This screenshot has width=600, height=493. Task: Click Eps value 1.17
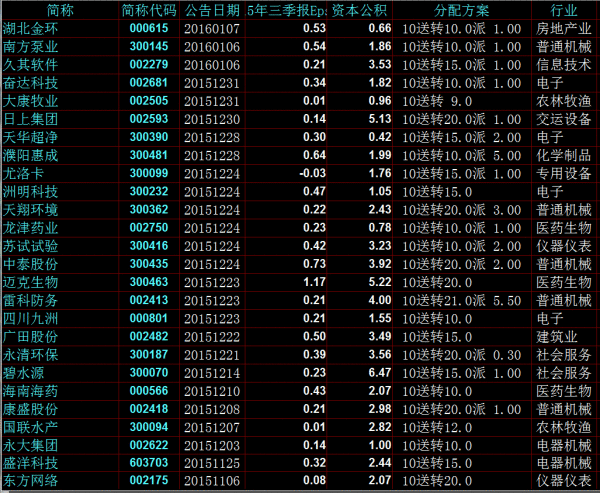tap(314, 282)
